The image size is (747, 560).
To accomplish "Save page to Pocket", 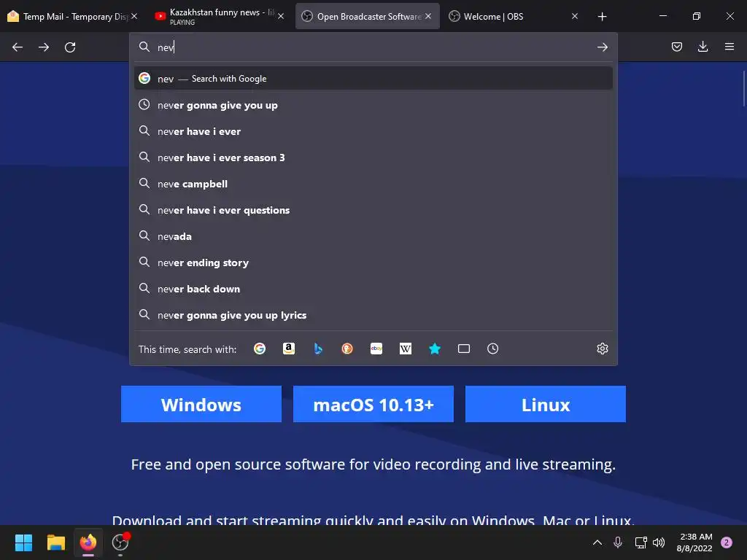I will (676, 47).
